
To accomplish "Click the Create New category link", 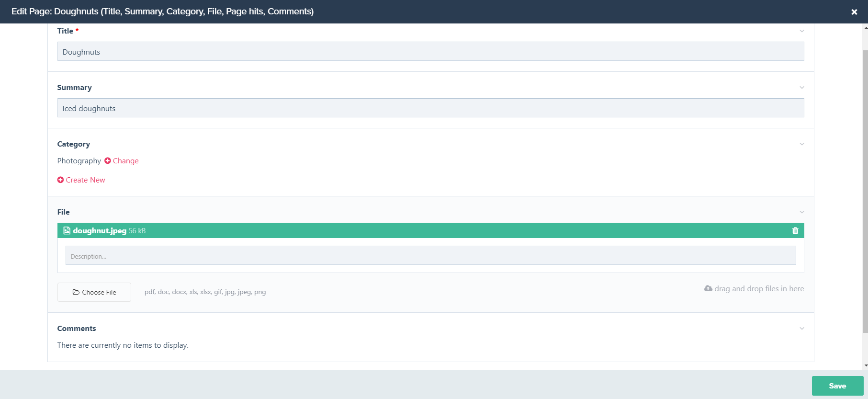I will (85, 180).
